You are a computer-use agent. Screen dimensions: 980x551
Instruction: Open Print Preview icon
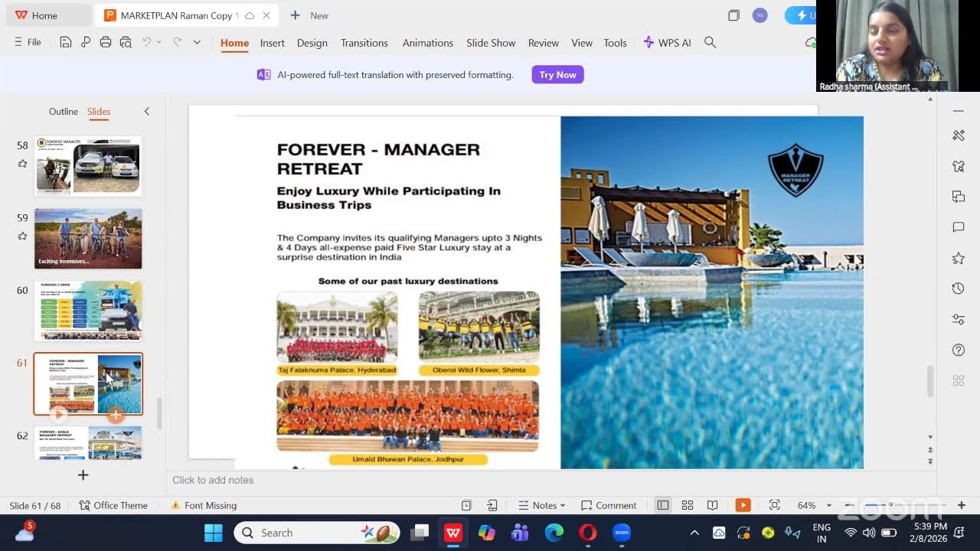(x=126, y=43)
